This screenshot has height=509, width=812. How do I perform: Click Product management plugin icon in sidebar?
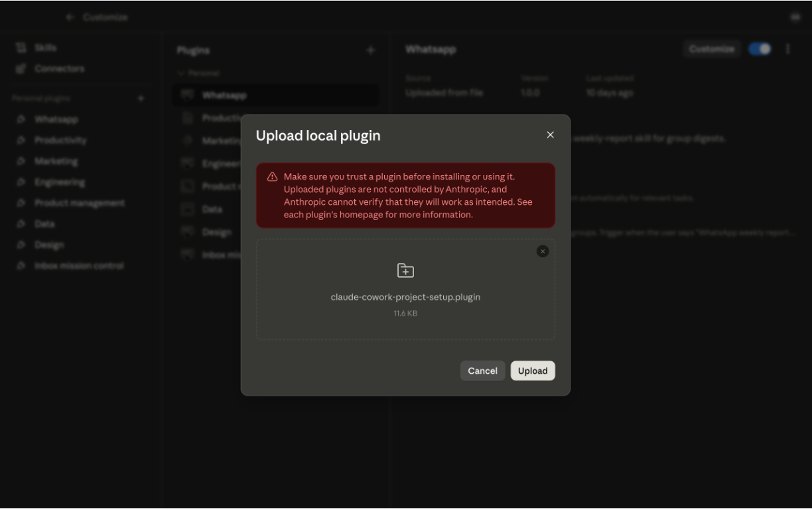[x=21, y=203]
